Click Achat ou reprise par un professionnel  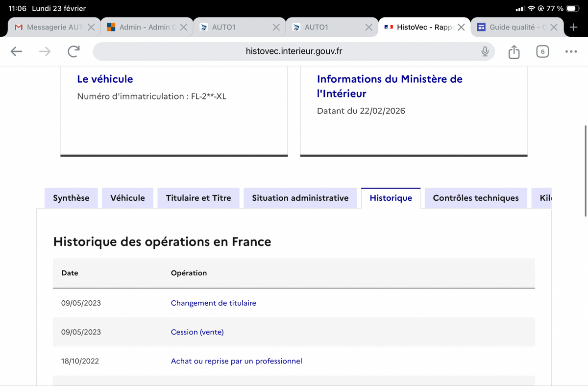pyautogui.click(x=236, y=361)
